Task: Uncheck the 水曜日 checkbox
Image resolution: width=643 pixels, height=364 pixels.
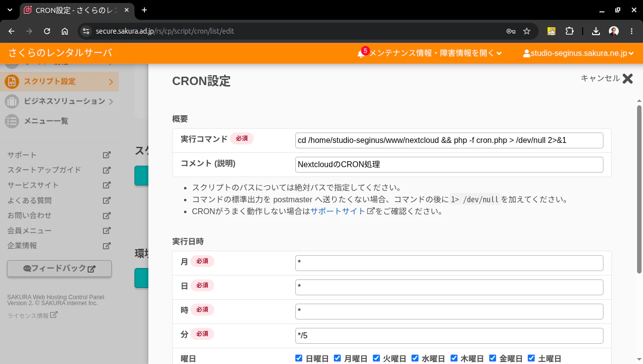Action: click(x=415, y=358)
